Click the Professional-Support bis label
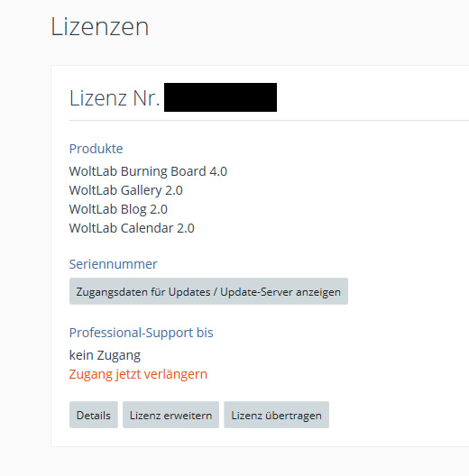This screenshot has width=469, height=476. click(142, 333)
